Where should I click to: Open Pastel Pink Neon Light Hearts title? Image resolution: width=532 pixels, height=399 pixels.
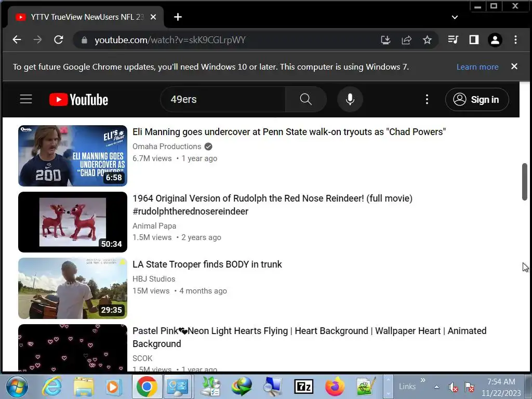(310, 337)
